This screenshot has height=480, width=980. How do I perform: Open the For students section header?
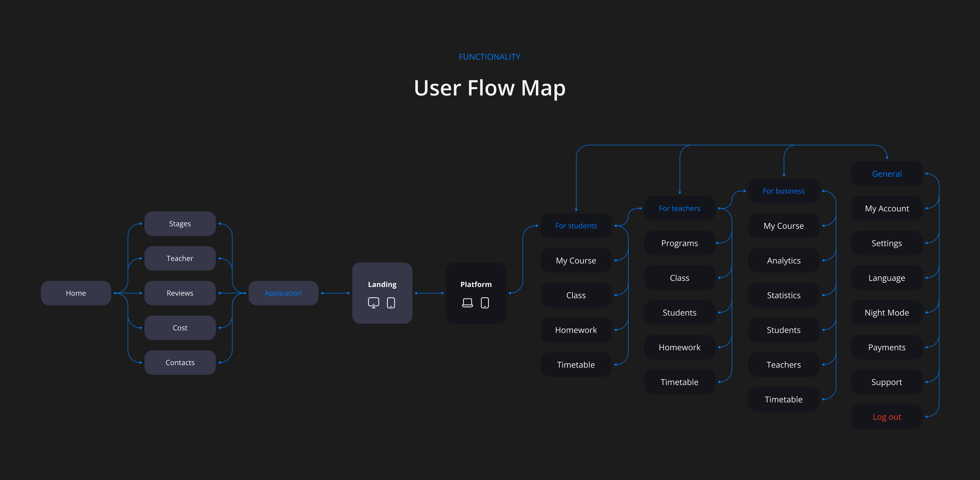(576, 226)
